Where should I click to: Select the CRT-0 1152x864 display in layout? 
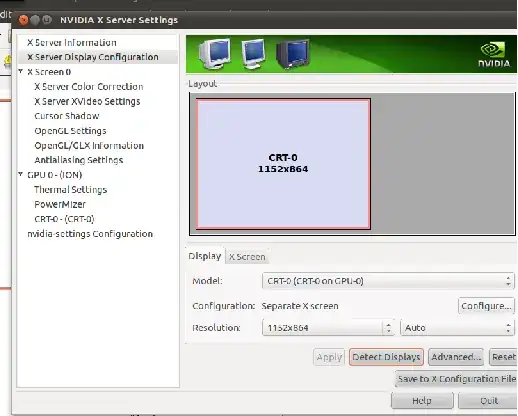(x=283, y=164)
